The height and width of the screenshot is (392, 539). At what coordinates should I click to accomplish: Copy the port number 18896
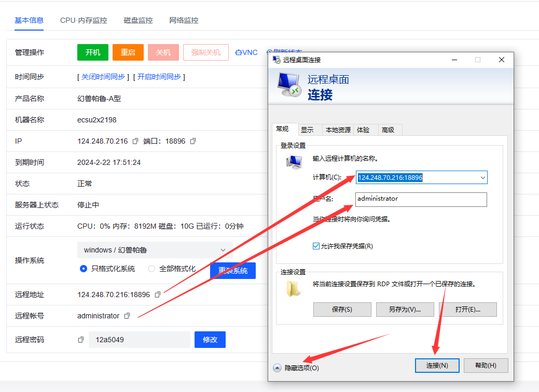193,141
